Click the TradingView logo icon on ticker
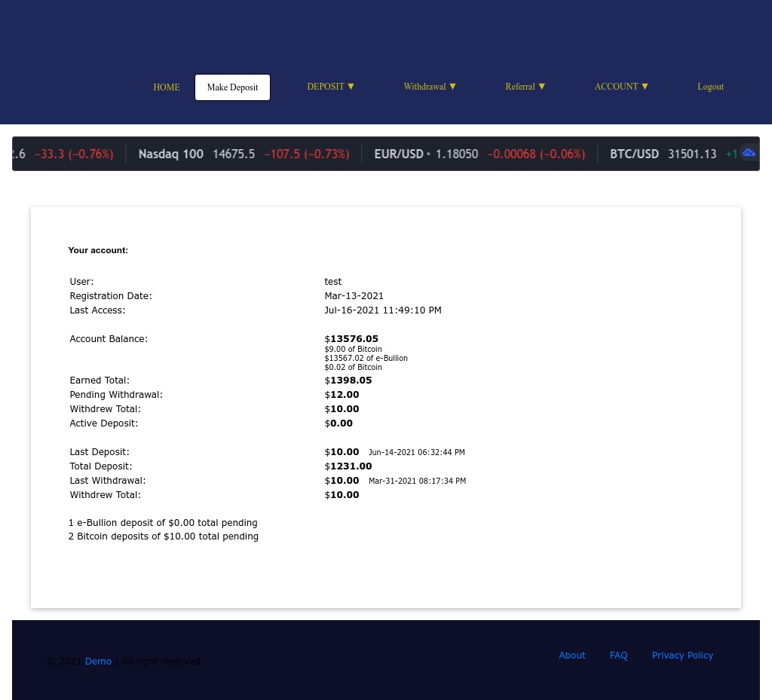Viewport: 772px width, 700px height. pos(748,153)
